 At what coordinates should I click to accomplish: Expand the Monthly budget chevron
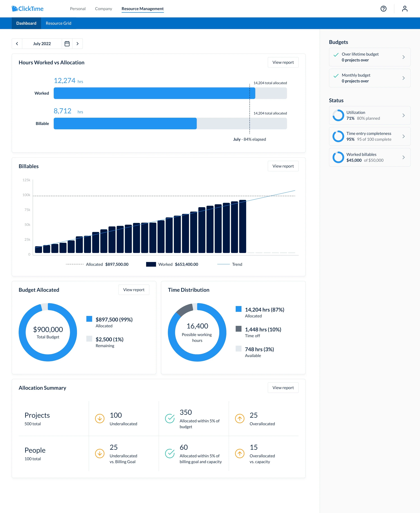point(403,78)
